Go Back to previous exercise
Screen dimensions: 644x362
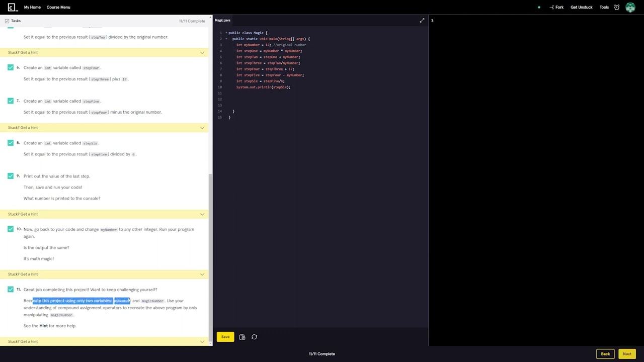[x=605, y=354]
